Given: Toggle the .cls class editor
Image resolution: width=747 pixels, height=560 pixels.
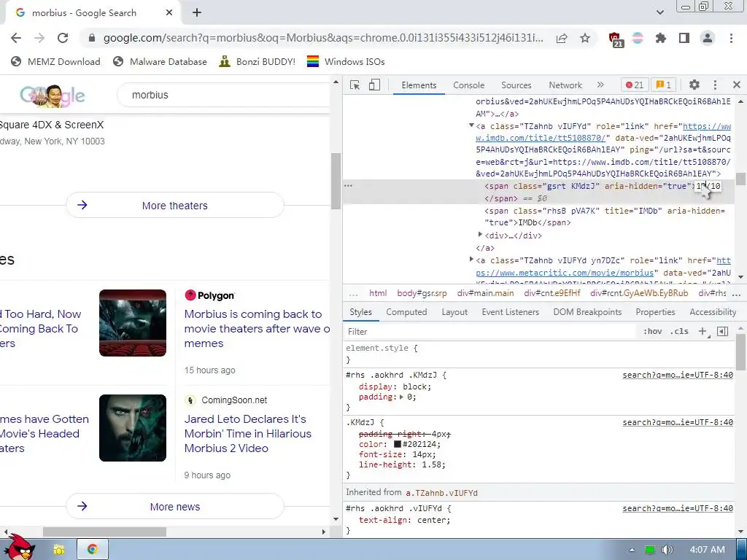Looking at the screenshot, I should (x=679, y=332).
